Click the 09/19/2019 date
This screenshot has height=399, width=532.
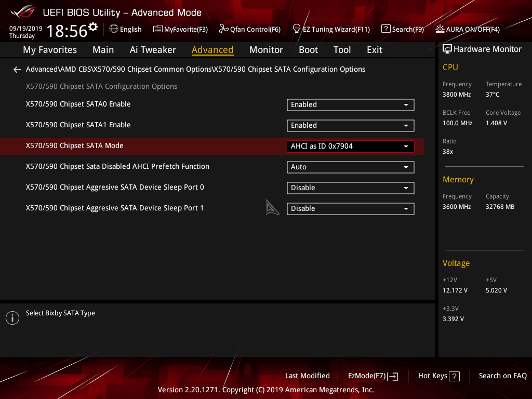point(26,29)
